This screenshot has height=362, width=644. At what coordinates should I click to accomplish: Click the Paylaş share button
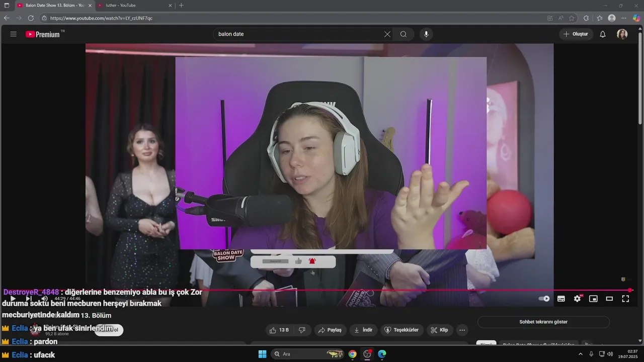[x=330, y=330]
